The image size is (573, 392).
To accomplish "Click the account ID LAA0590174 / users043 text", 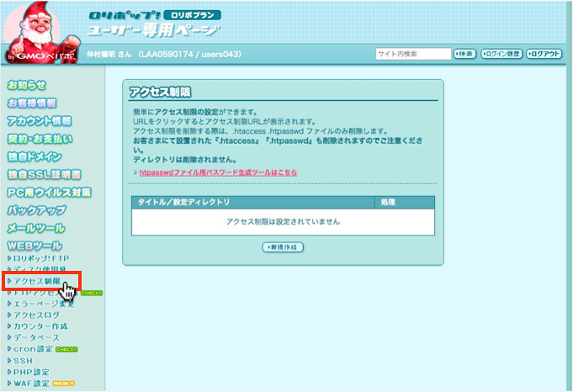I will tap(190, 55).
